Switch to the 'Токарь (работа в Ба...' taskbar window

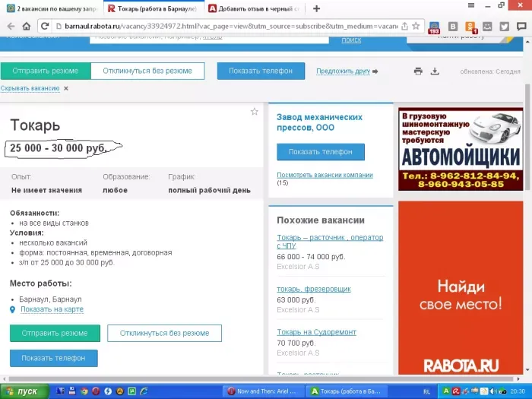(347, 391)
